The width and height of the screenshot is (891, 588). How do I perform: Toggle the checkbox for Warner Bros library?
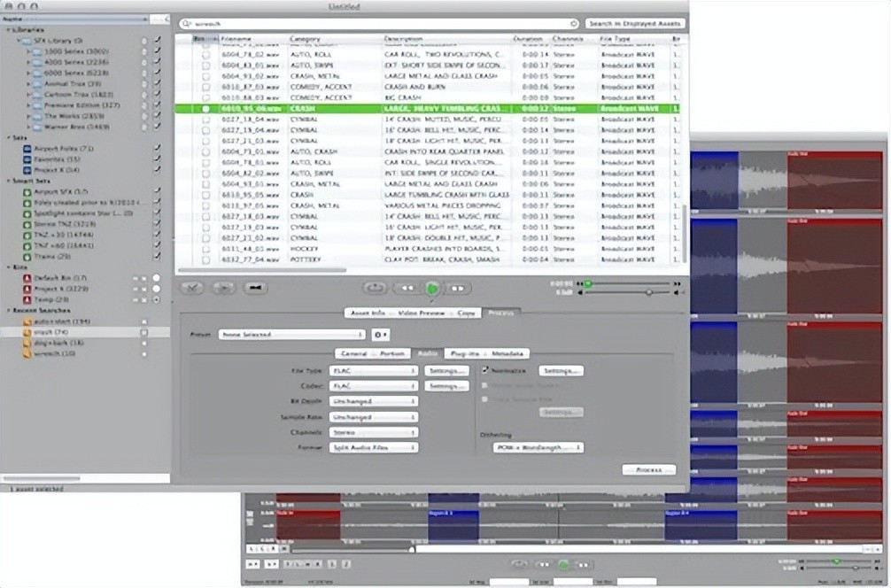tap(157, 127)
